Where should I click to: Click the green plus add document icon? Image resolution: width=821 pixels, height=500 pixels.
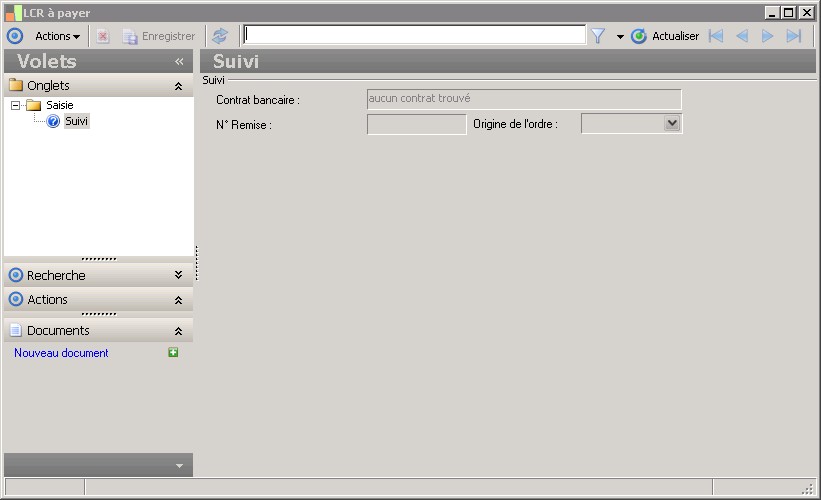click(x=173, y=352)
